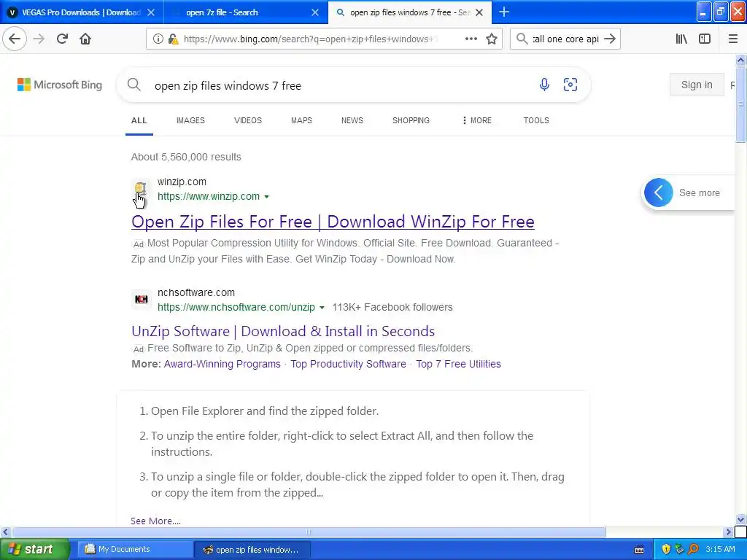Switch to VEGAS Pro Downloads tab
The height and width of the screenshot is (560, 747).
[81, 12]
